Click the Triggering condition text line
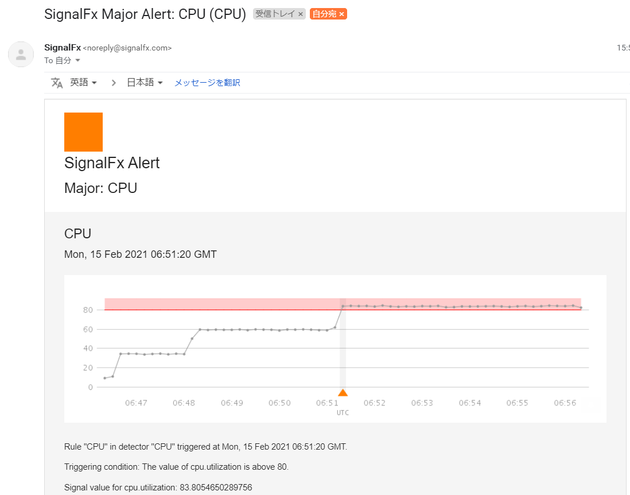Screen dimensions: 630x495 tap(176, 467)
